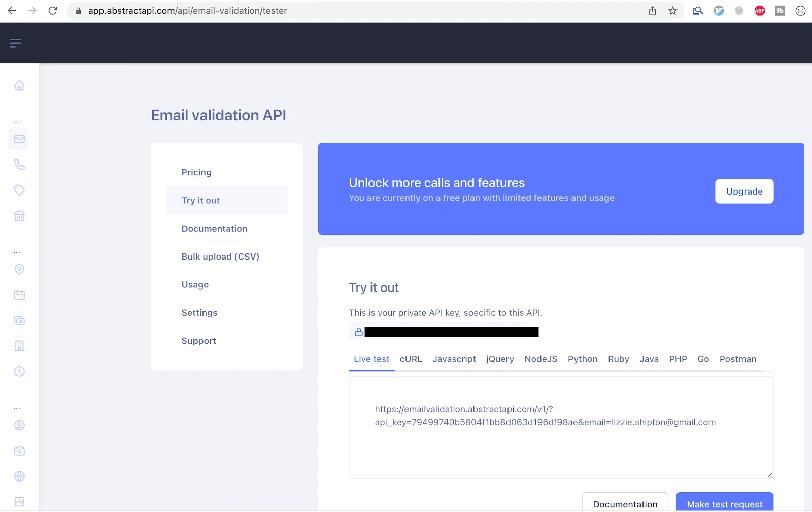This screenshot has height=512, width=812.
Task: Click the Make test request button
Action: pos(724,504)
